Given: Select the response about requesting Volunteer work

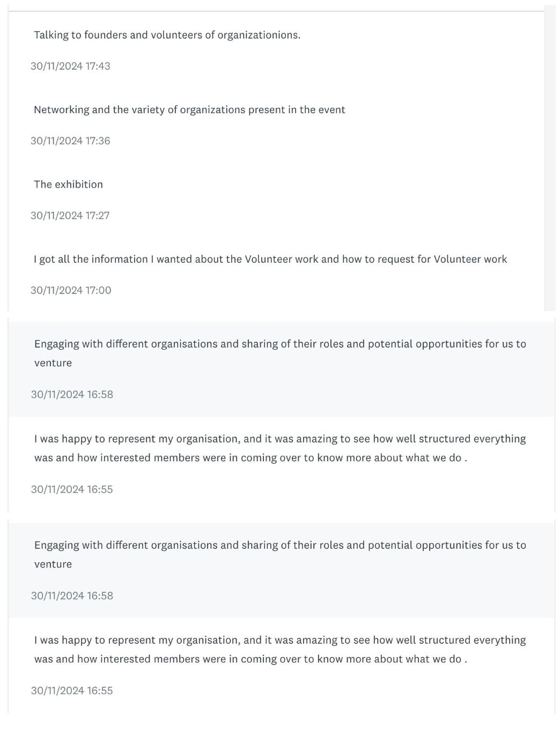Looking at the screenshot, I should tap(270, 259).
